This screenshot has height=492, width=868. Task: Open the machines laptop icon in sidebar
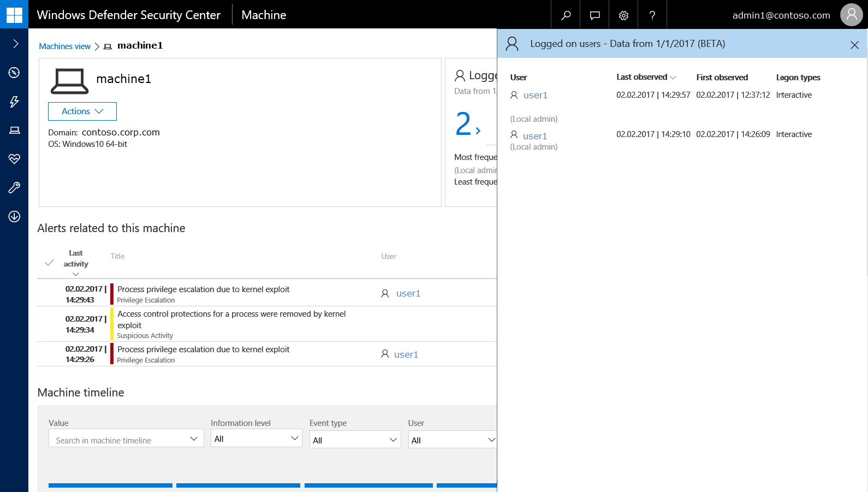(x=15, y=130)
